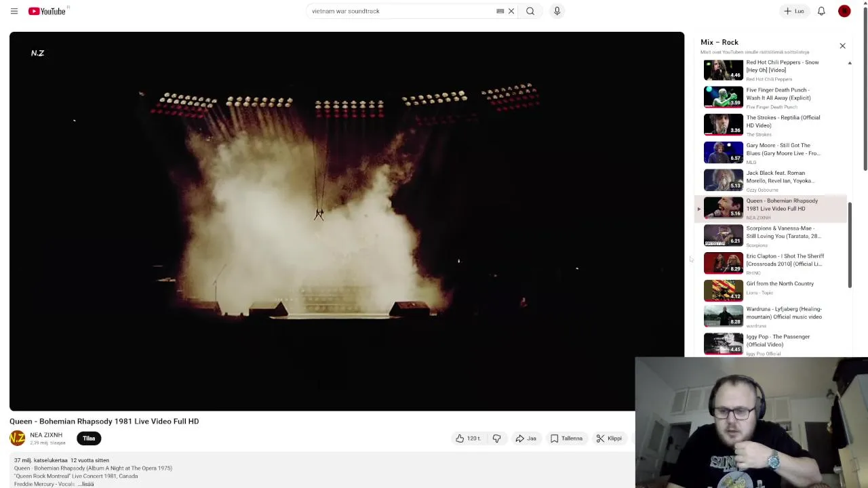Open the hamburger guide menu
The width and height of the screenshot is (868, 488).
(x=14, y=11)
